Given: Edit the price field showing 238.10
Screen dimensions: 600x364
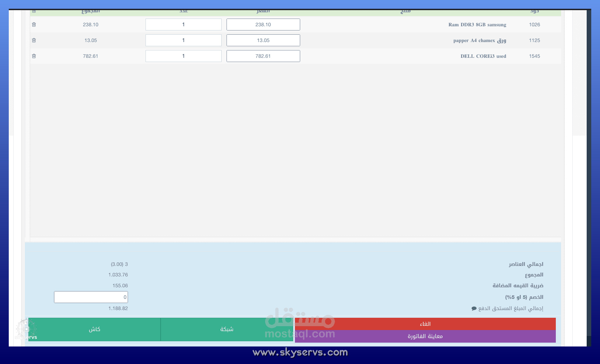Looking at the screenshot, I should 263,25.
